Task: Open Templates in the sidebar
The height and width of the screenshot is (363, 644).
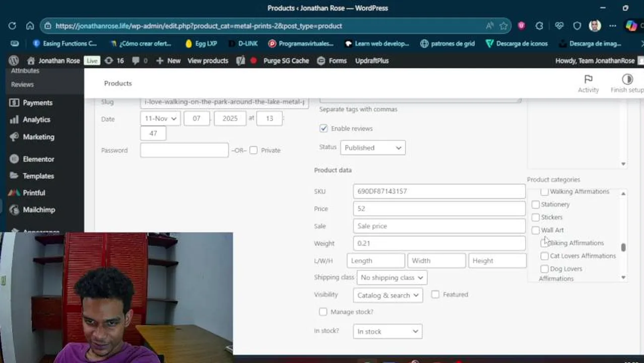Action: pos(38,176)
